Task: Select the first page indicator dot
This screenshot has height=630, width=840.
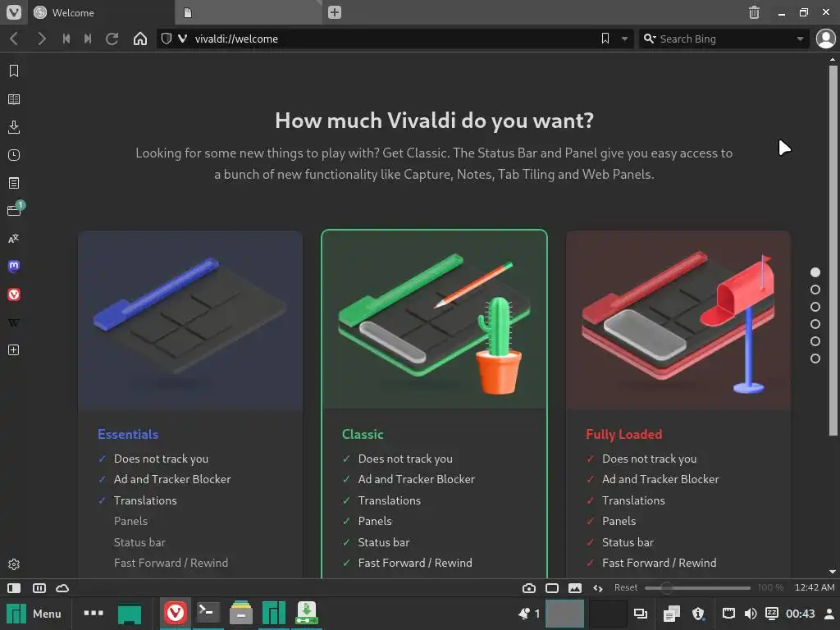Action: (x=815, y=272)
